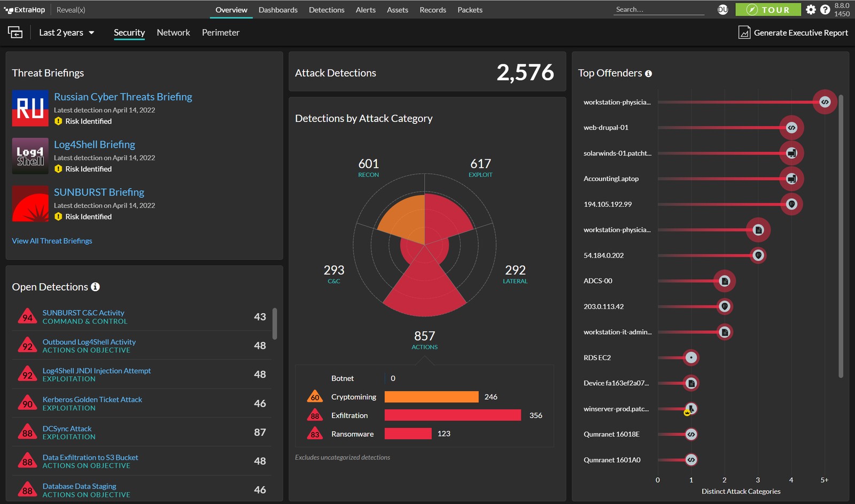The height and width of the screenshot is (504, 855).
Task: Click the Log4Shell briefing thumbnail
Action: 30,156
